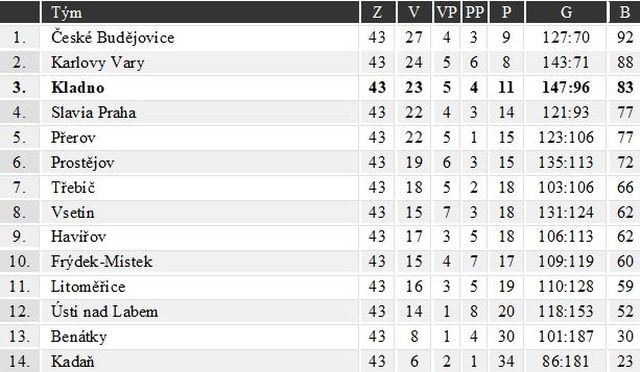Screen dimensions: 640x372
Task: Select České Budějovice's 92 points cell
Action: [x=625, y=38]
